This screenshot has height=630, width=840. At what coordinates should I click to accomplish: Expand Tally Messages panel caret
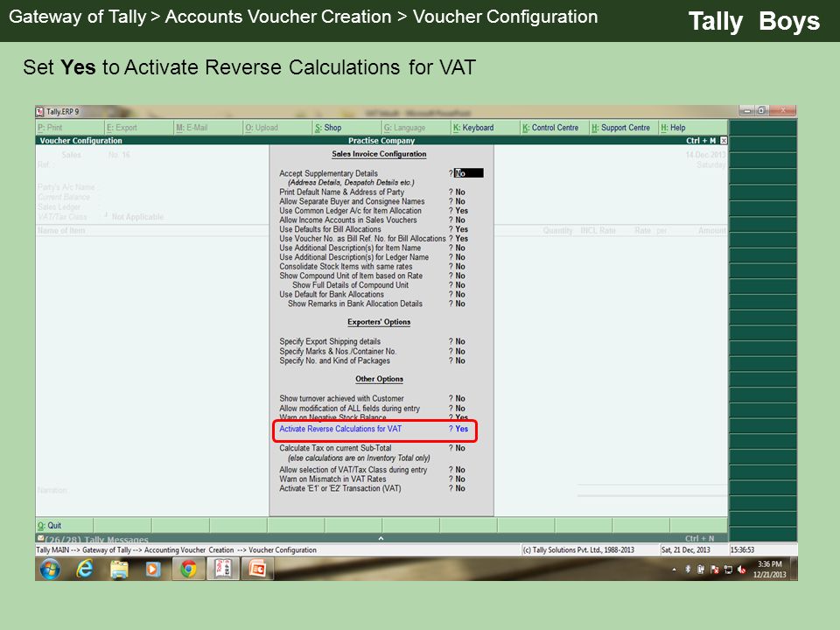381,538
